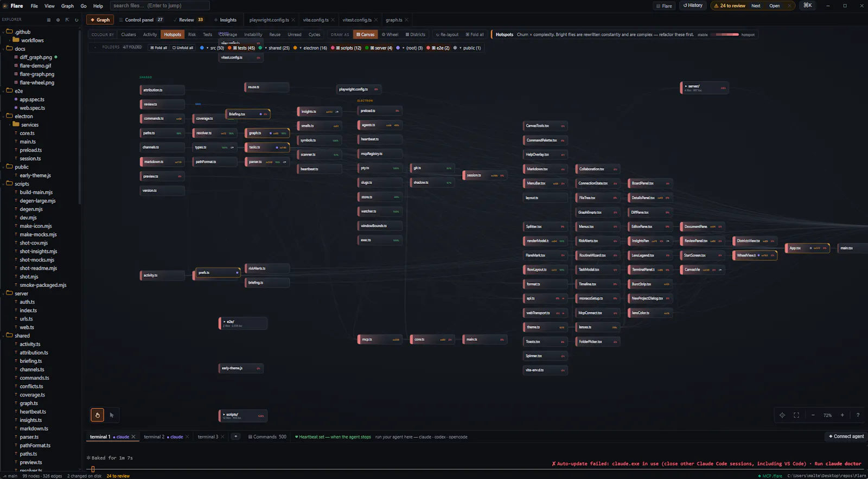This screenshot has width=868, height=479.
Task: Colour the graph by Cycles
Action: (315, 34)
